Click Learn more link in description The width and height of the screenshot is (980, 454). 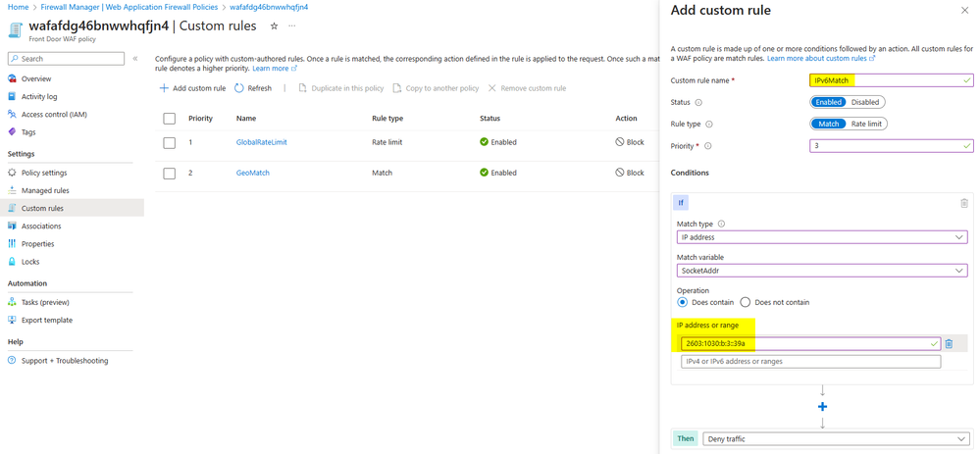[x=275, y=68]
